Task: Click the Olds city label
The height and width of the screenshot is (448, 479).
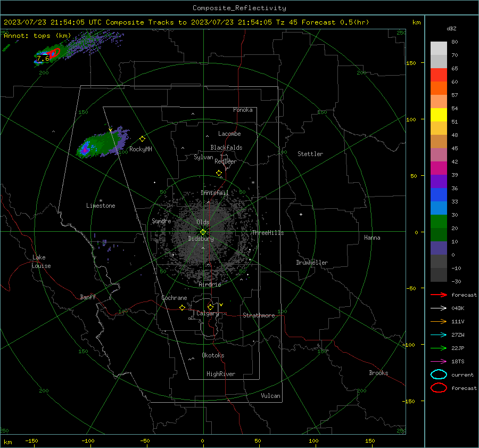Action: (x=203, y=222)
